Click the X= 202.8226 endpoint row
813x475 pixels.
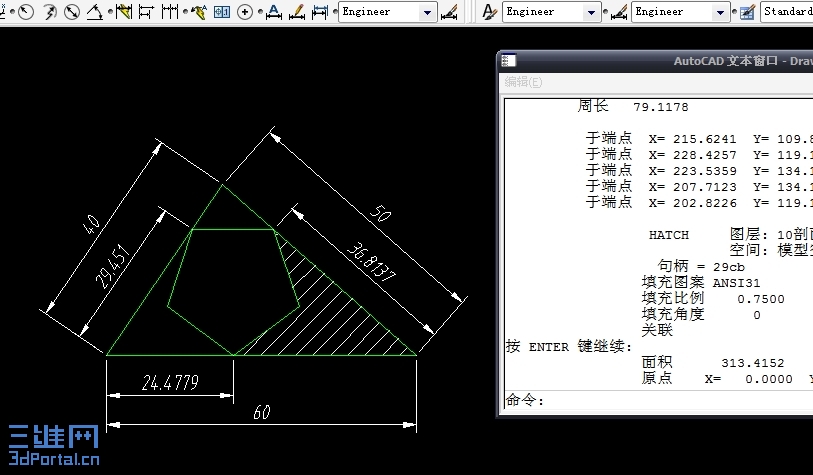699,203
